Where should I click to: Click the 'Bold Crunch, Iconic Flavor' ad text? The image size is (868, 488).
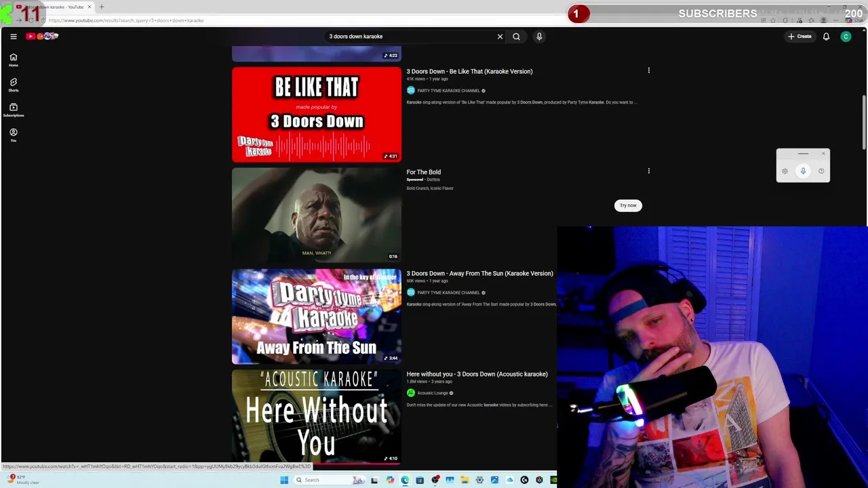430,188
